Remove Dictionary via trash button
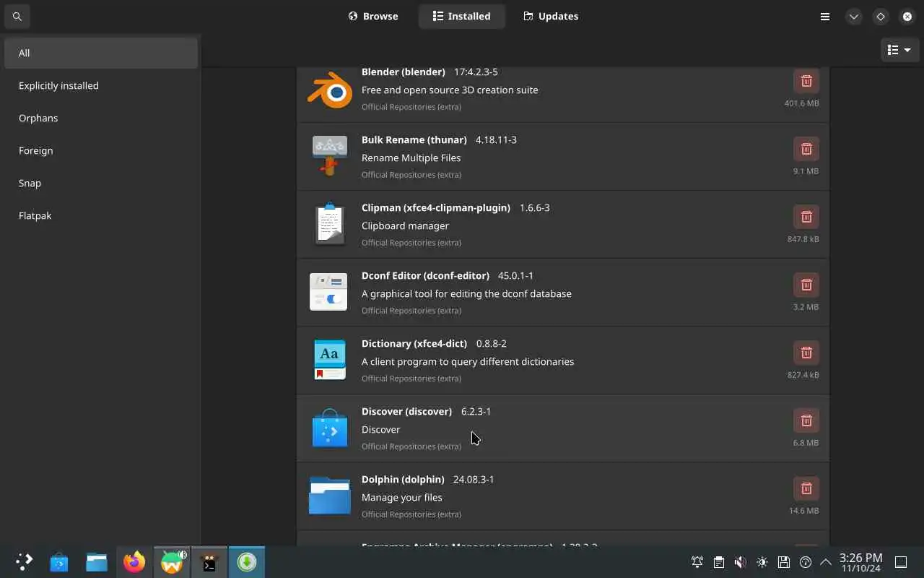The image size is (924, 578). (806, 353)
